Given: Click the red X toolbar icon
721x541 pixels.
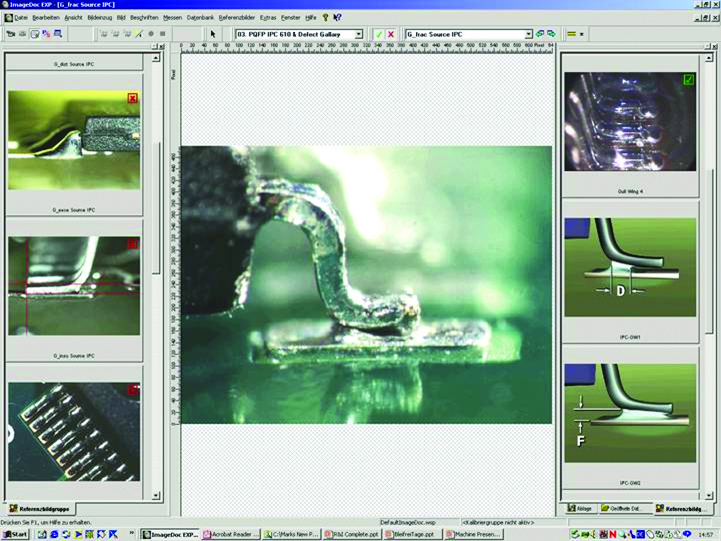Looking at the screenshot, I should [391, 34].
